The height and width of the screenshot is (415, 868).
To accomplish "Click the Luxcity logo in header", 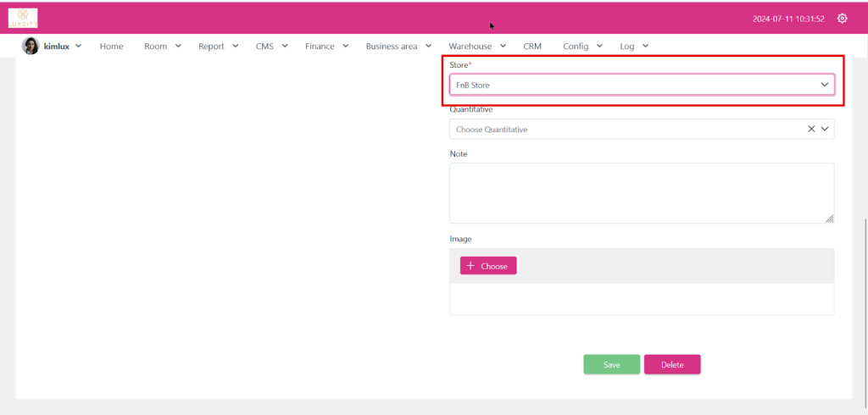I will [x=23, y=18].
